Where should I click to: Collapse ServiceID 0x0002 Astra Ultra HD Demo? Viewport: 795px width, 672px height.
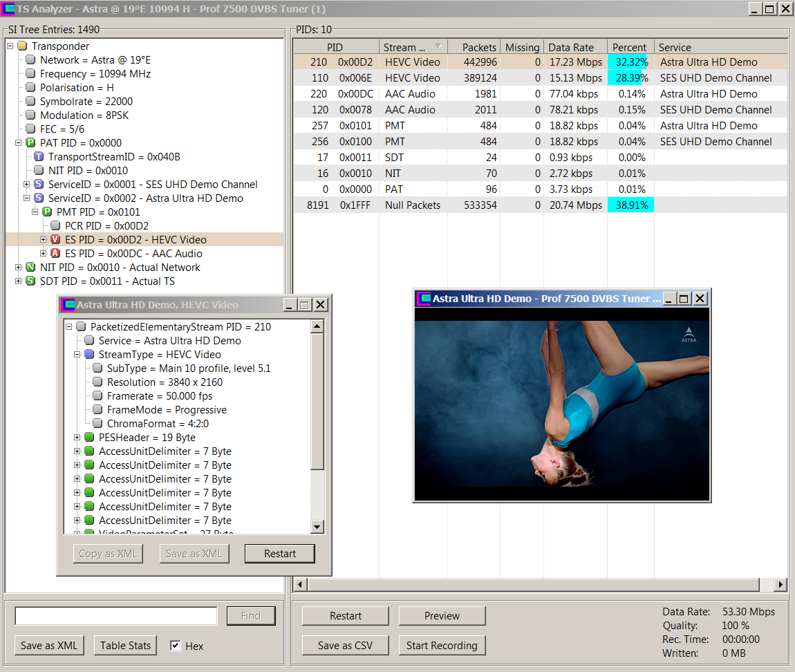pyautogui.click(x=26, y=198)
